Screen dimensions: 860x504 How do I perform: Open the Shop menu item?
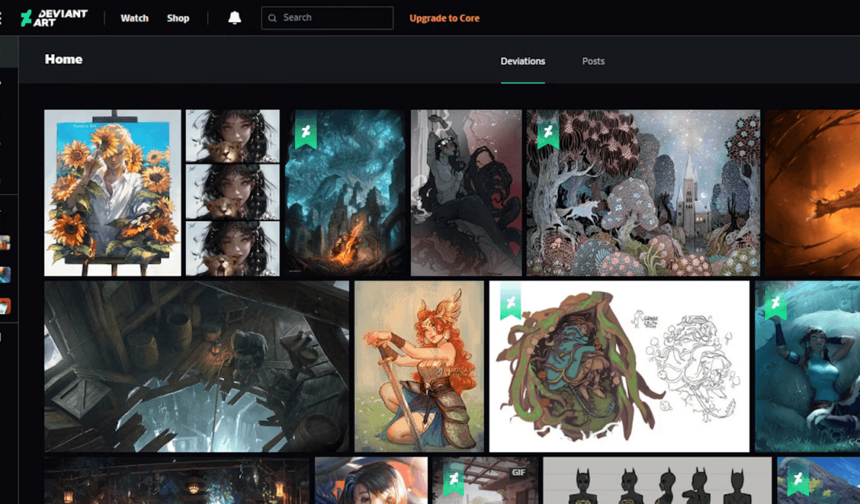[x=178, y=18]
